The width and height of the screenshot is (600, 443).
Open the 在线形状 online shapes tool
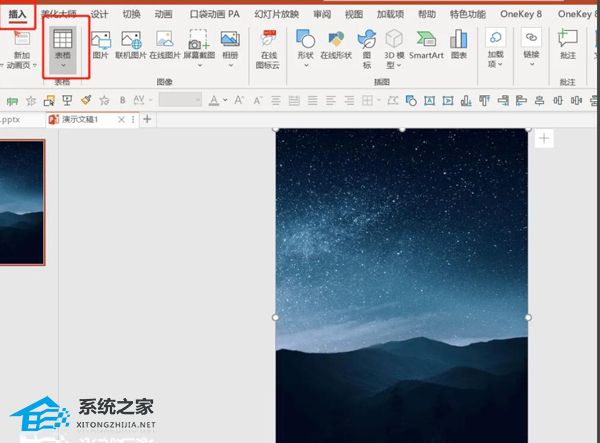point(338,46)
